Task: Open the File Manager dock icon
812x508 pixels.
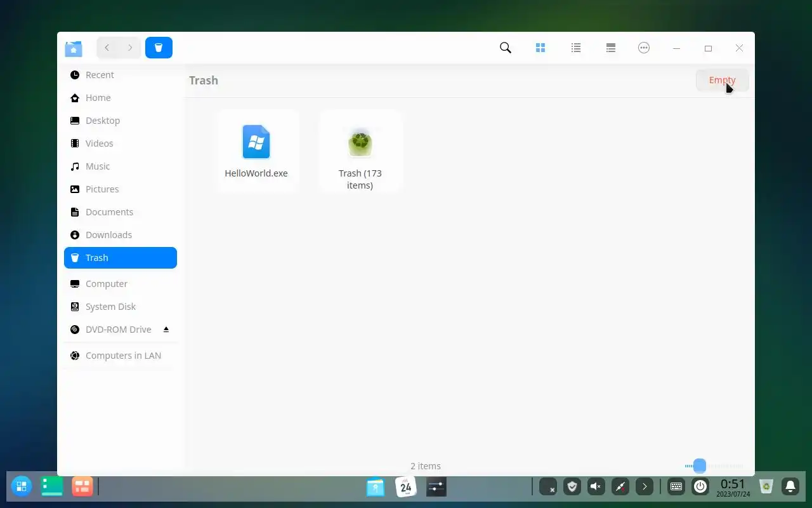Action: tap(376, 487)
